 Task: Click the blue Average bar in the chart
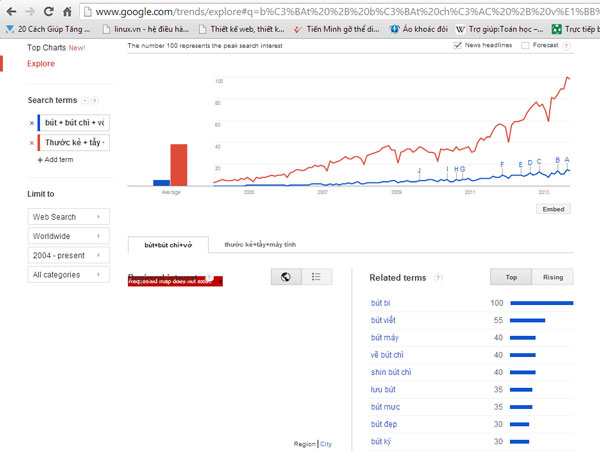pos(161,183)
